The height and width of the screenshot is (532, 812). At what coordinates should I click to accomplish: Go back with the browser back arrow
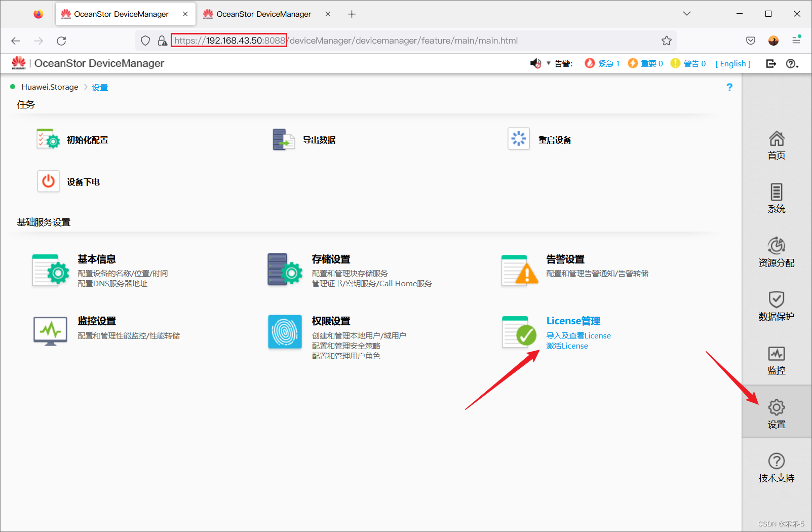click(16, 41)
